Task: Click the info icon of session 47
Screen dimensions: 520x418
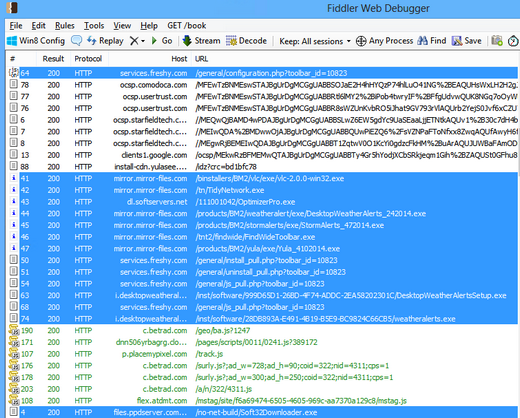Action: [x=14, y=248]
